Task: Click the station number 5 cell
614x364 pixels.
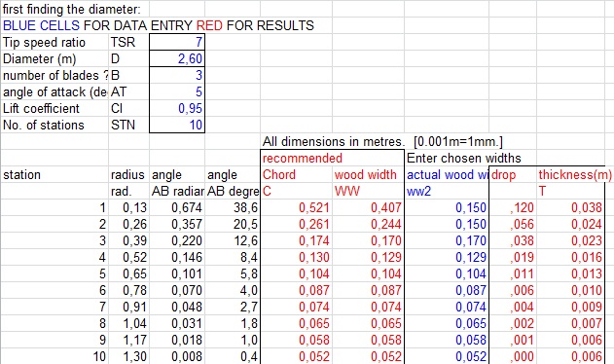Action: click(54, 273)
